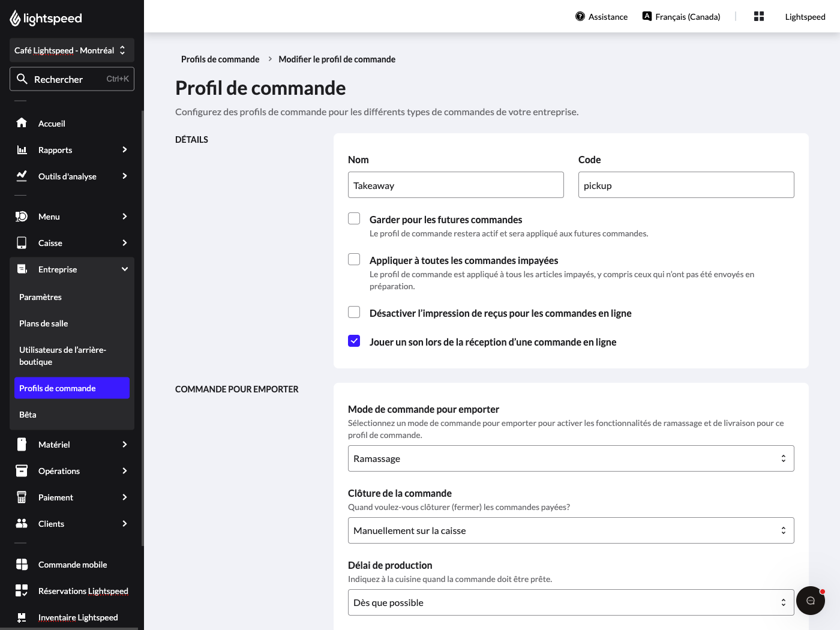The width and height of the screenshot is (840, 630).
Task: Click Profils de commande breadcrumb link
Action: pyautogui.click(x=220, y=59)
